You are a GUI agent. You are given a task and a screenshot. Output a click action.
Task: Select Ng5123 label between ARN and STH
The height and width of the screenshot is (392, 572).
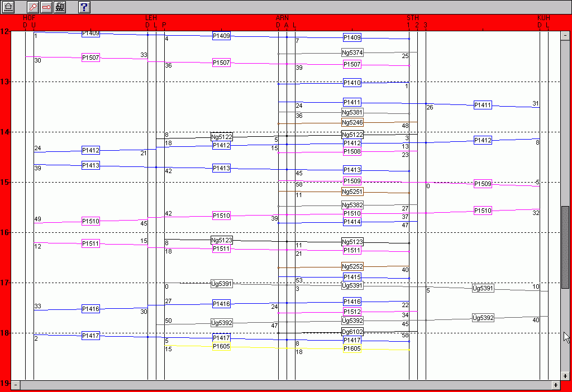(352, 242)
